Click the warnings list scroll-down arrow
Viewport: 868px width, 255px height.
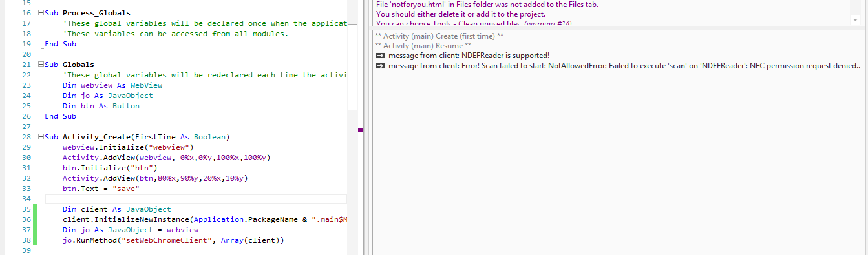click(855, 20)
